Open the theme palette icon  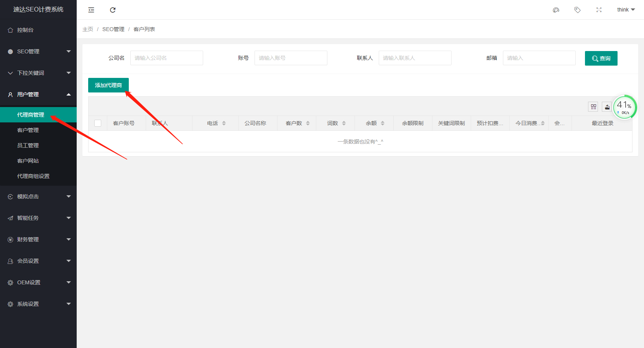[556, 10]
